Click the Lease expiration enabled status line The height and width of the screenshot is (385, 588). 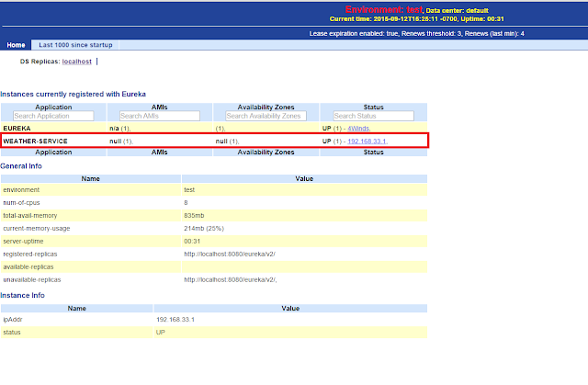pyautogui.click(x=416, y=34)
